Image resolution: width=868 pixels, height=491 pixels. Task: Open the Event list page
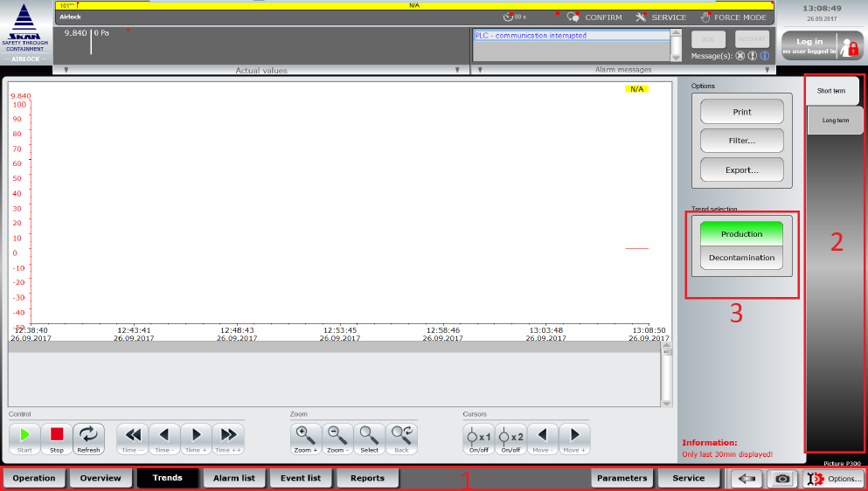[x=301, y=478]
